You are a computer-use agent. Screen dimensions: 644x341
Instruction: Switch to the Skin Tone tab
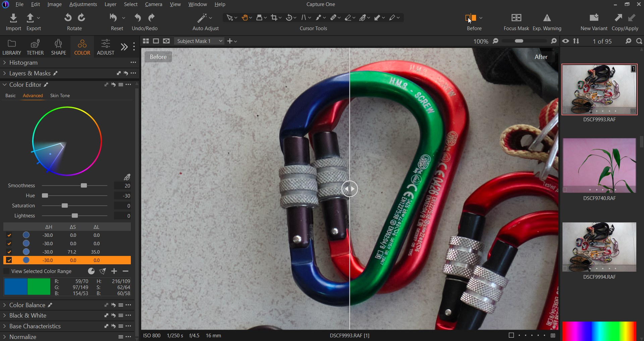60,95
